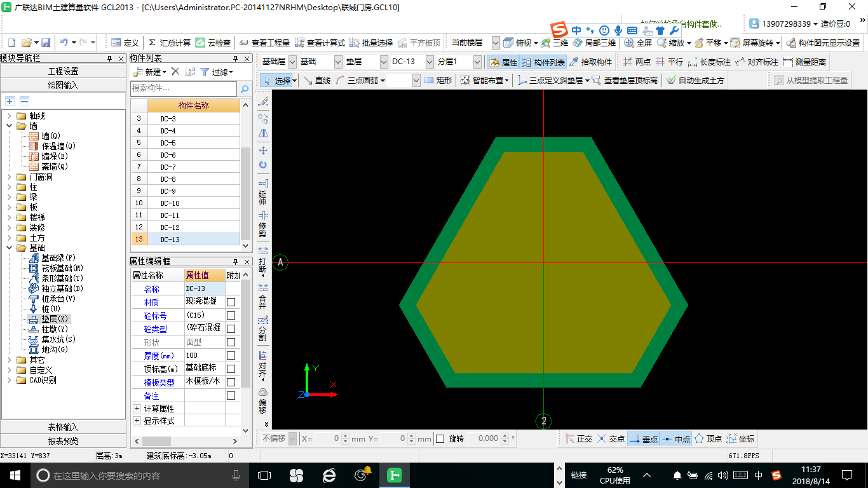Switch to the 表格输入 tab
Viewport: 868px width, 488px height.
[x=64, y=427]
